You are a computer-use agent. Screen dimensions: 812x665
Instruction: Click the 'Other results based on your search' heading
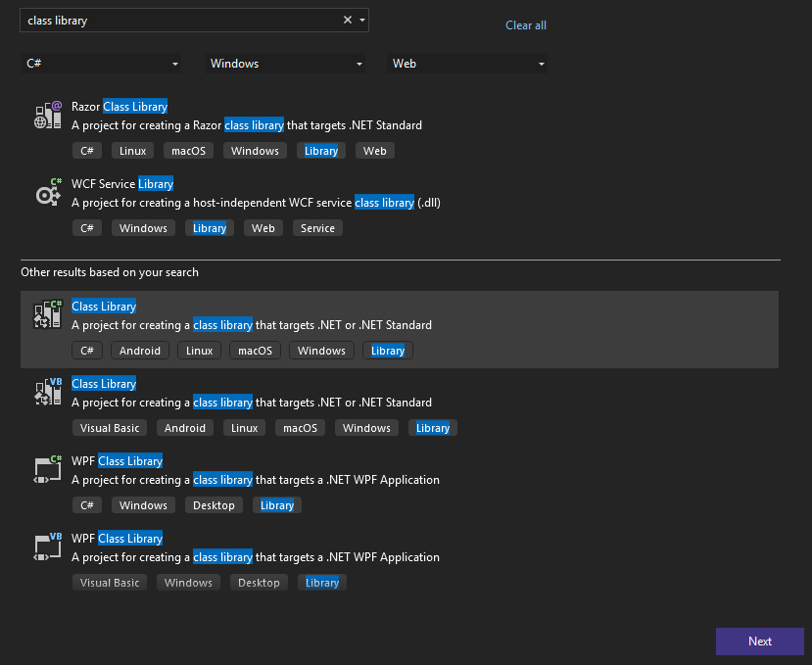tap(110, 272)
